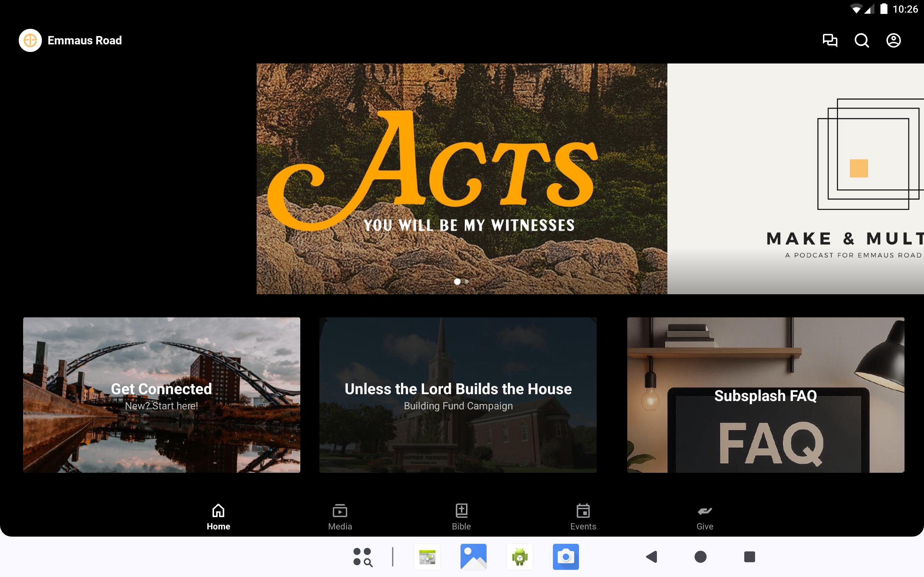
Task: Go to the Events tab
Action: [x=583, y=517]
